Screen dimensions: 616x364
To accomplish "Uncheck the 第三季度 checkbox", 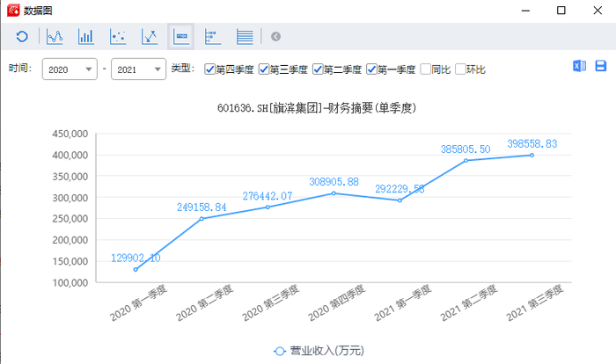I will (264, 69).
